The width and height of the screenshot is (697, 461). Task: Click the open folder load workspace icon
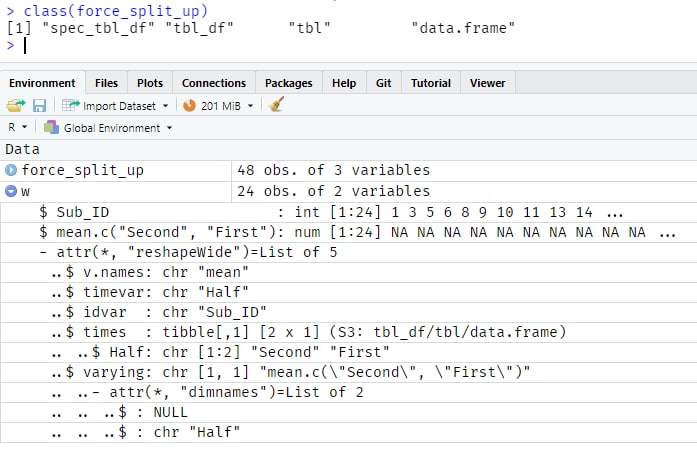pos(16,106)
